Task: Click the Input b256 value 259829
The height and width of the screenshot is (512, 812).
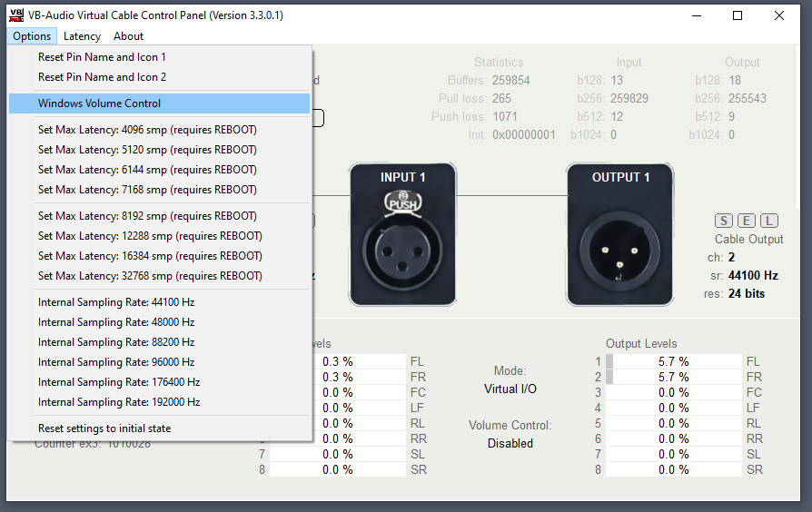Action: pyautogui.click(x=629, y=98)
